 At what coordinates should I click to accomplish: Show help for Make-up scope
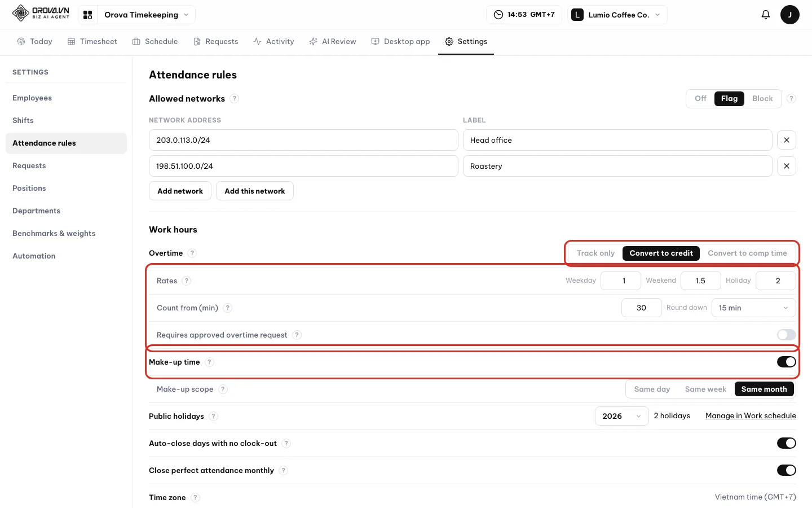pos(223,389)
